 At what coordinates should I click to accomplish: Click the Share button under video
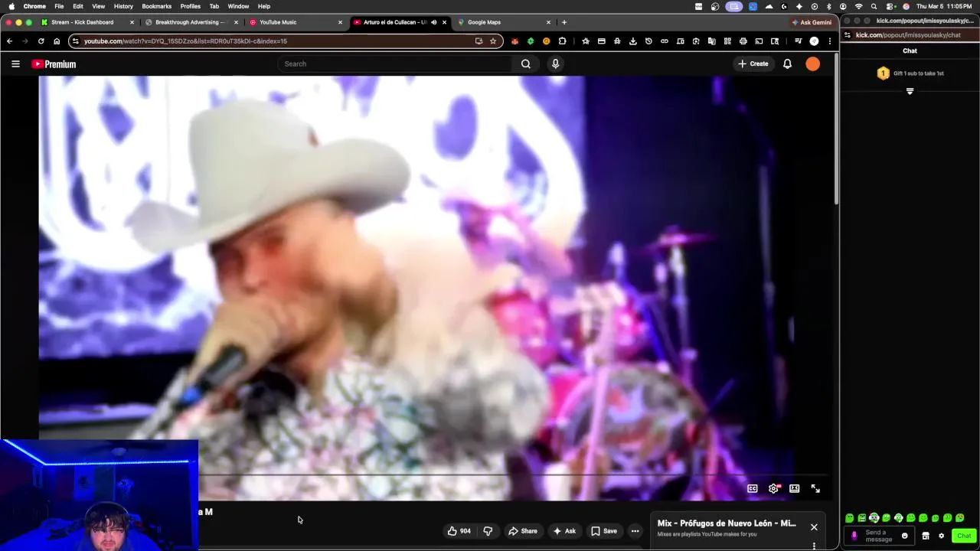[523, 531]
